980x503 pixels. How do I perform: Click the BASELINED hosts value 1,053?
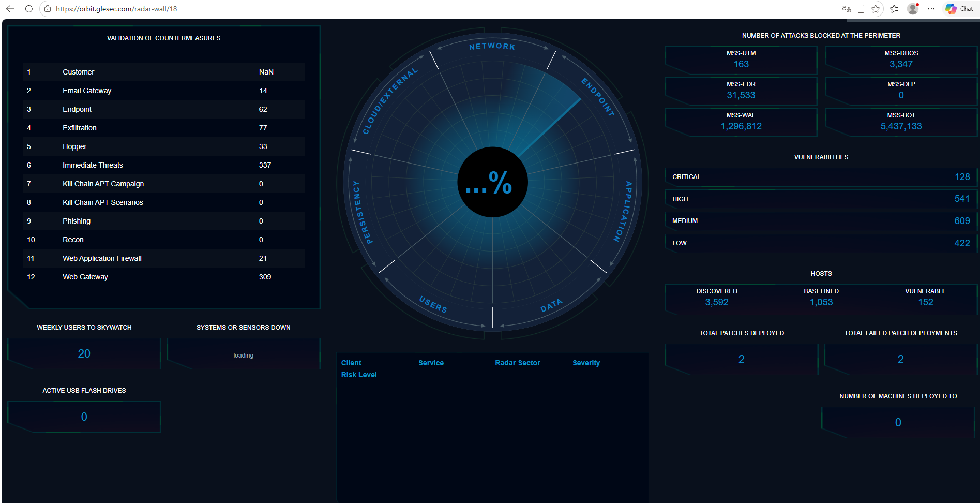pos(821,302)
